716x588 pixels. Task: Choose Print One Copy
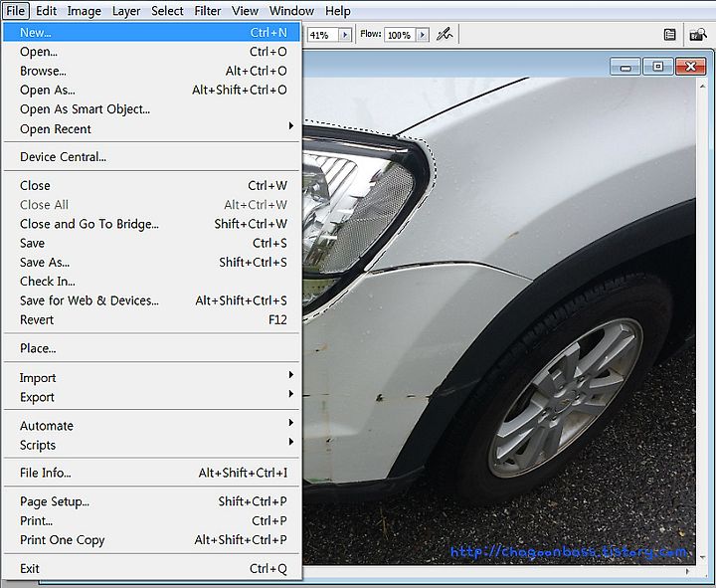coord(151,540)
